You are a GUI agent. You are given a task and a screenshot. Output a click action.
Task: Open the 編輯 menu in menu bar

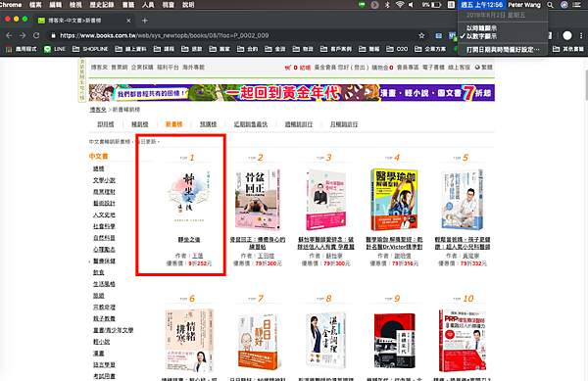(x=56, y=5)
